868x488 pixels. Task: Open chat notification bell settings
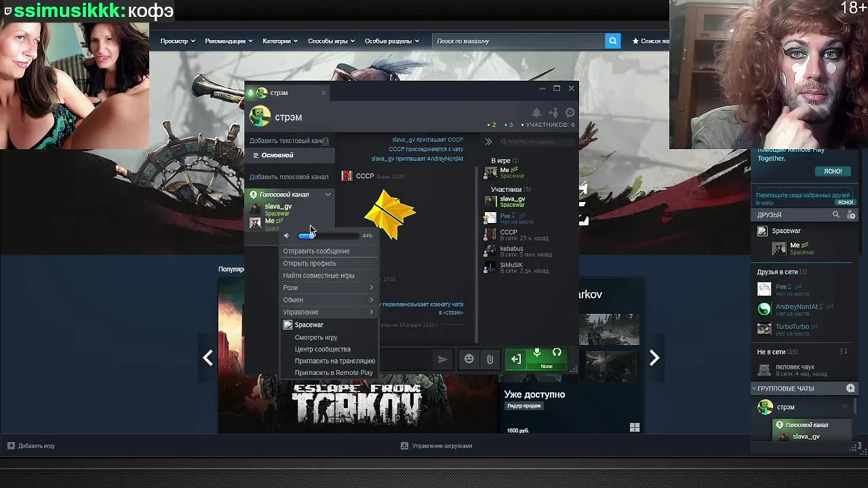pos(536,113)
